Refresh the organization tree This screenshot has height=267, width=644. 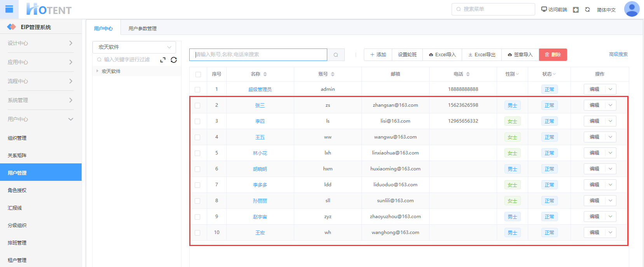click(174, 60)
